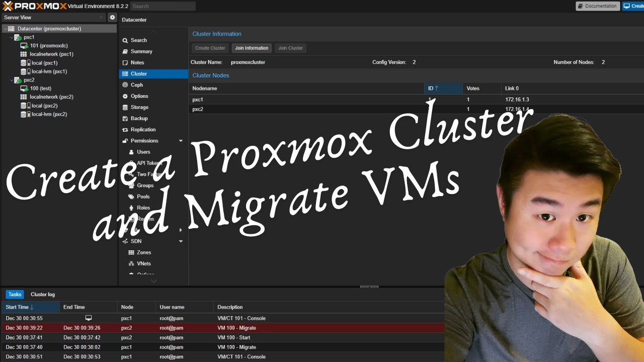Click the localnetwork (pxc1) grid icon
Viewport: 644px width, 362px height.
click(x=24, y=54)
